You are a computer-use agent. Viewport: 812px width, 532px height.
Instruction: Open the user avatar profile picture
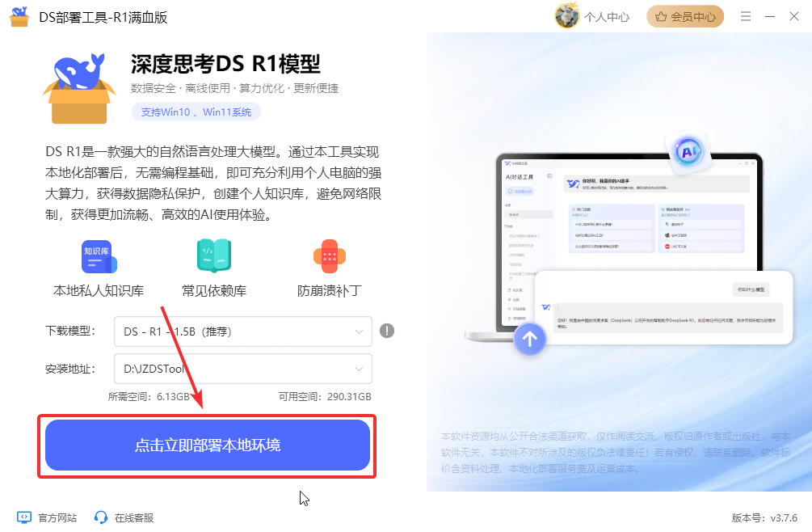tap(567, 17)
